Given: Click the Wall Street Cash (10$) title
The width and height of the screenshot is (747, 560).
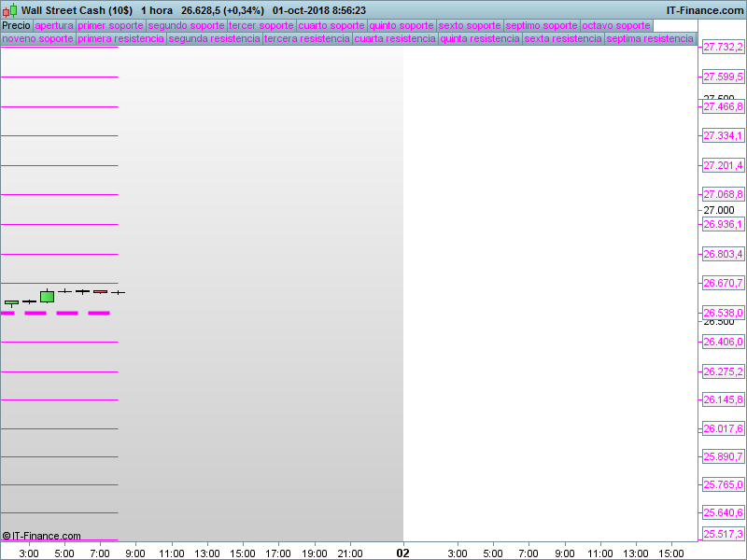Looking at the screenshot, I should coord(77,10).
